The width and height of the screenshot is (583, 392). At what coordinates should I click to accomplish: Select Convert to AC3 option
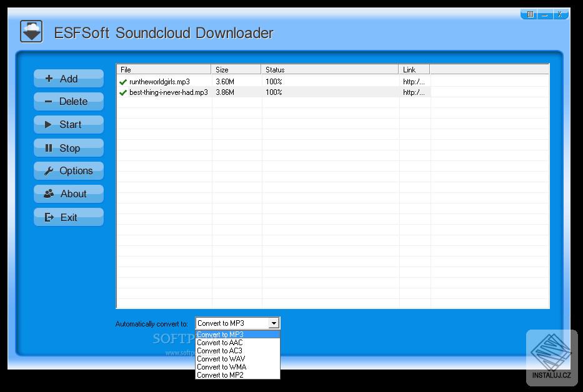237,351
